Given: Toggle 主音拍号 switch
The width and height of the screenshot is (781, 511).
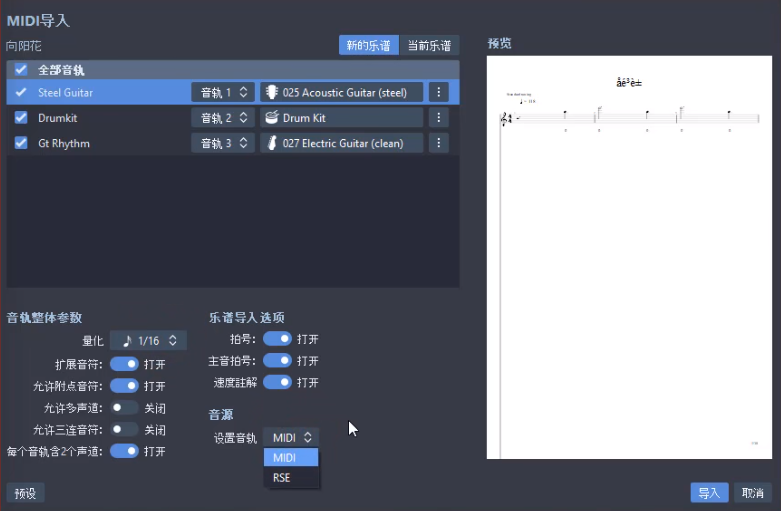Looking at the screenshot, I should click(277, 360).
